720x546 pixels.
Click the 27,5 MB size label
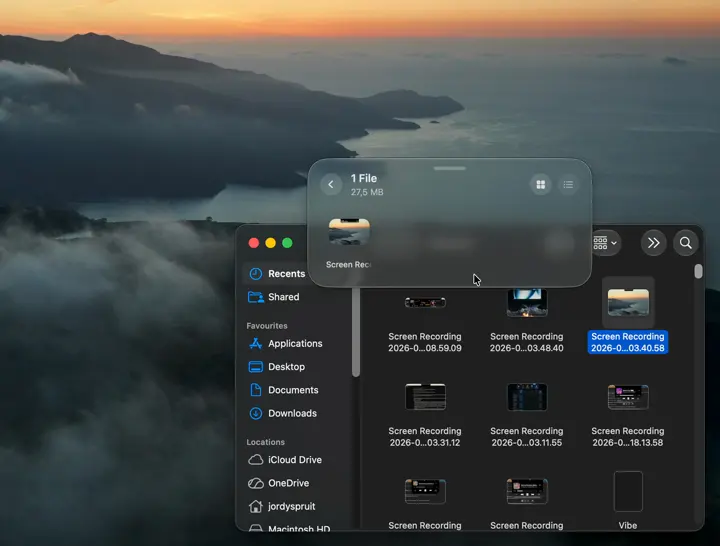pos(367,192)
